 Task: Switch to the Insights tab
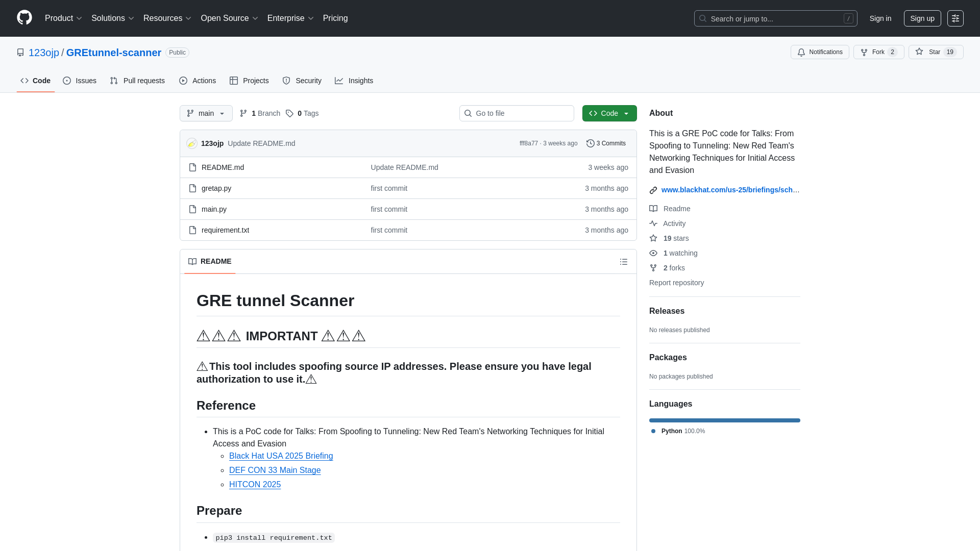pos(354,81)
